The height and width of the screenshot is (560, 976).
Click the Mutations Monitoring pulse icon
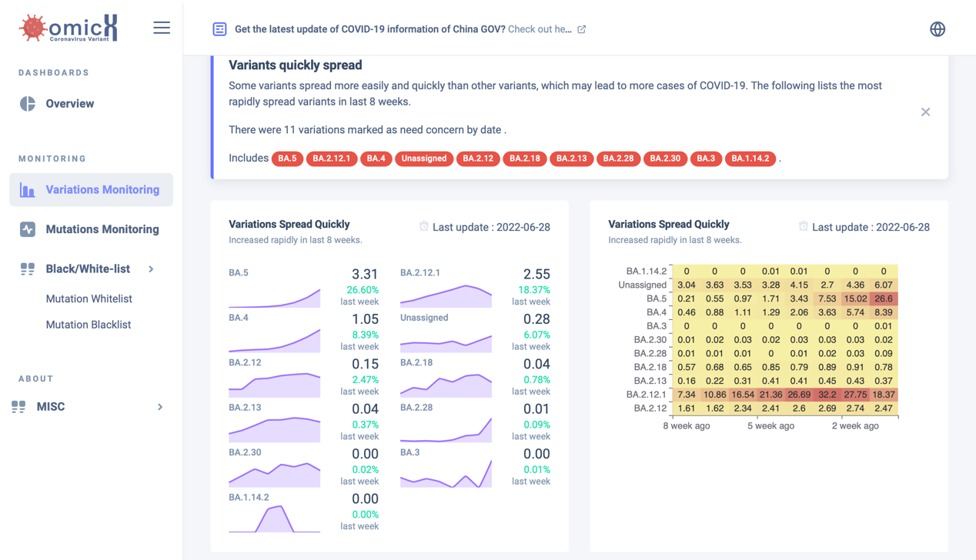(28, 229)
